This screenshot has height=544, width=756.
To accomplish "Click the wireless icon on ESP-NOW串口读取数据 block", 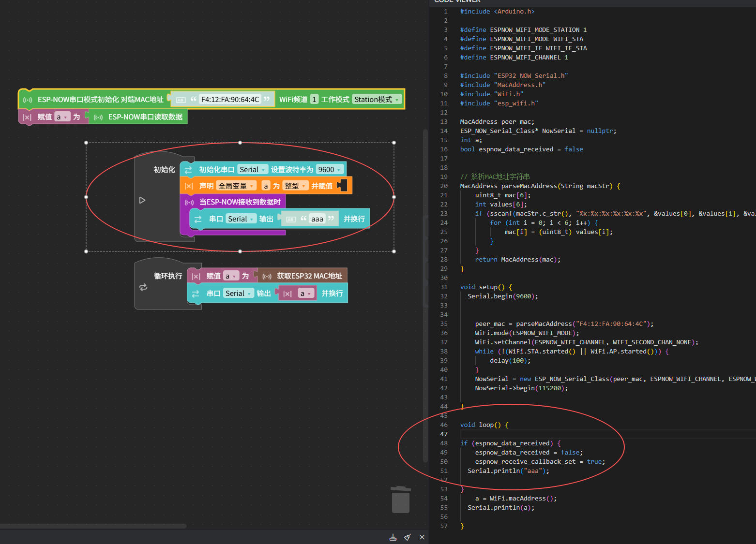I will 98,117.
